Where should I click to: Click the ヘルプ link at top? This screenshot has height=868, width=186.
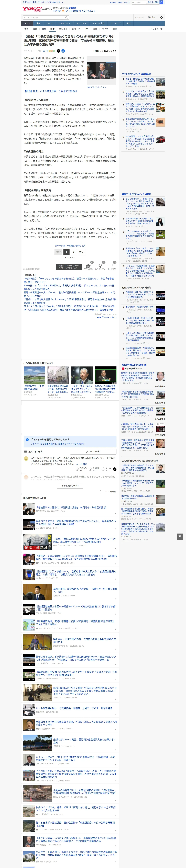pos(127,2)
